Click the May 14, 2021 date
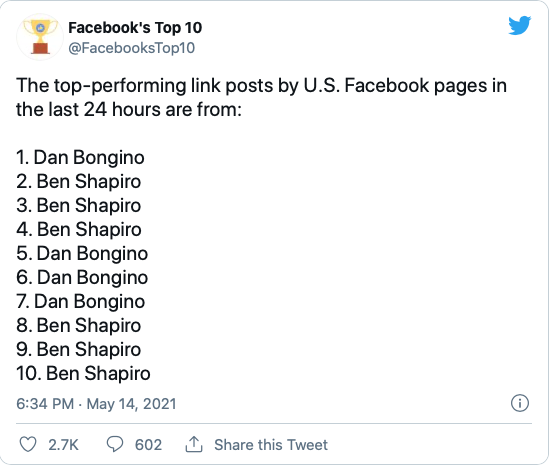 tap(131, 404)
